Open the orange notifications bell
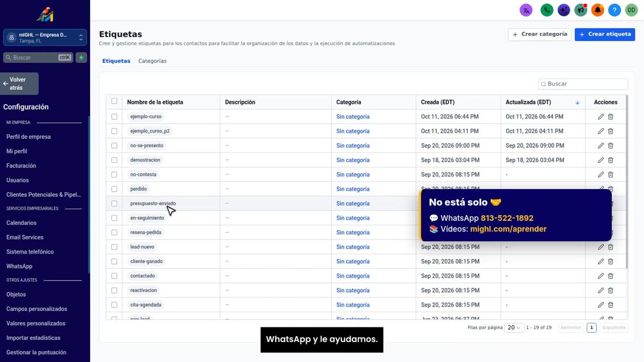Screen dimensions: 644x362 coord(598,11)
